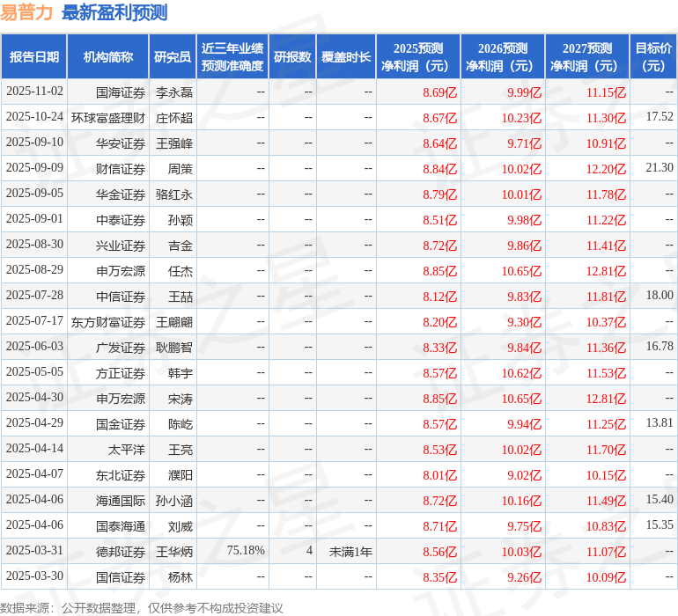Click the 最新盈利预测 heading
The height and width of the screenshot is (616, 678).
[114, 12]
